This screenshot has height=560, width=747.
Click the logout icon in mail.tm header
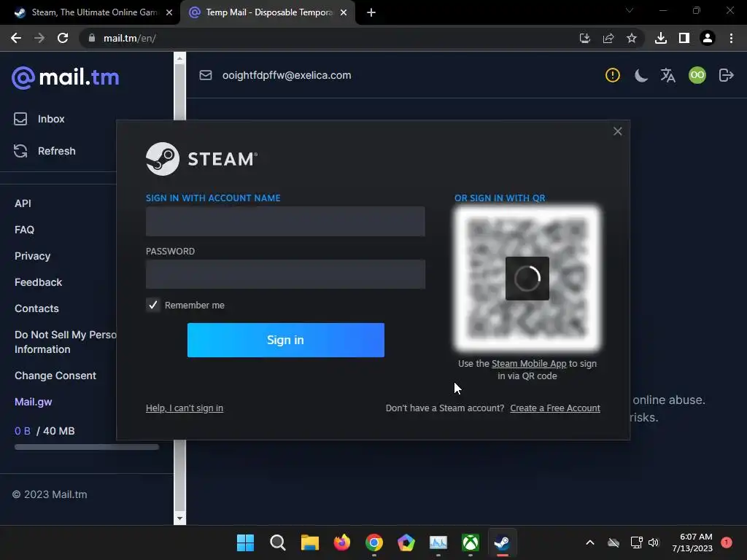click(x=726, y=75)
